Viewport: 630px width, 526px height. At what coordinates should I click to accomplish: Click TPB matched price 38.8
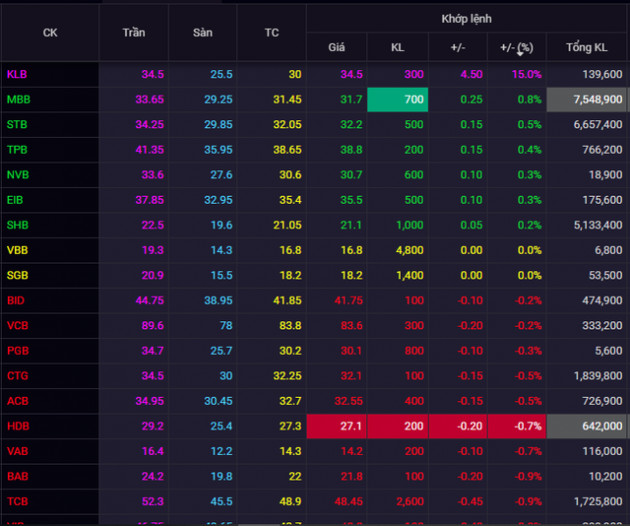point(351,149)
